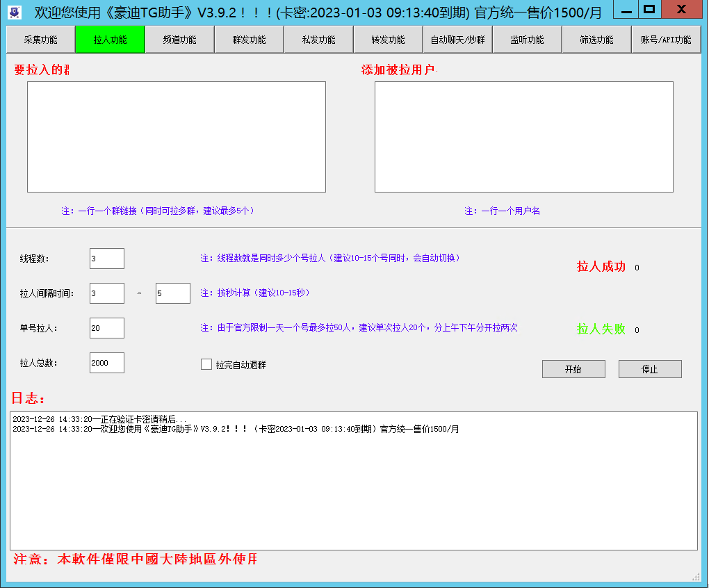Open the 频道功能 tab
This screenshot has width=709, height=588.
click(x=179, y=40)
